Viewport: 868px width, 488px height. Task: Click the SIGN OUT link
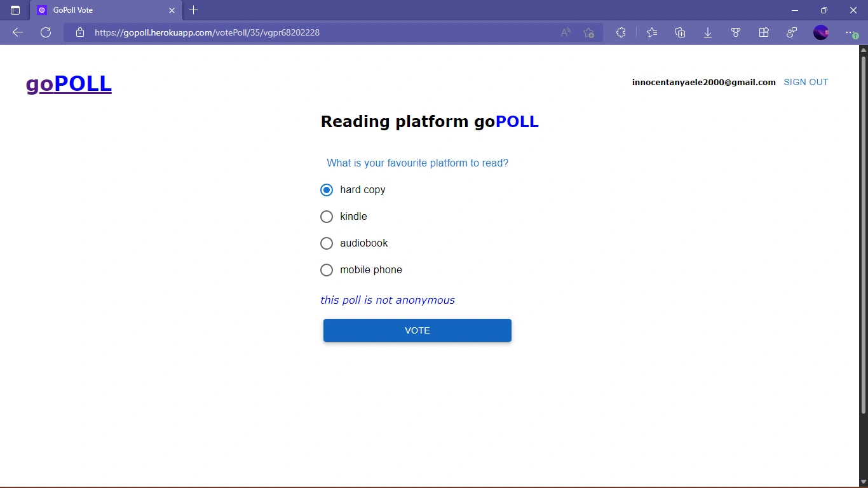(x=806, y=82)
